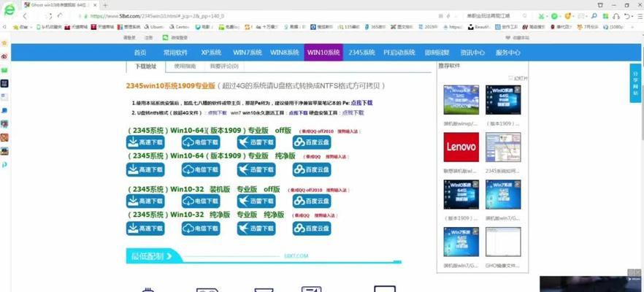Click 迅雷下载 for Win10-64 off版
Screen dimensions: 644x292
click(x=256, y=142)
